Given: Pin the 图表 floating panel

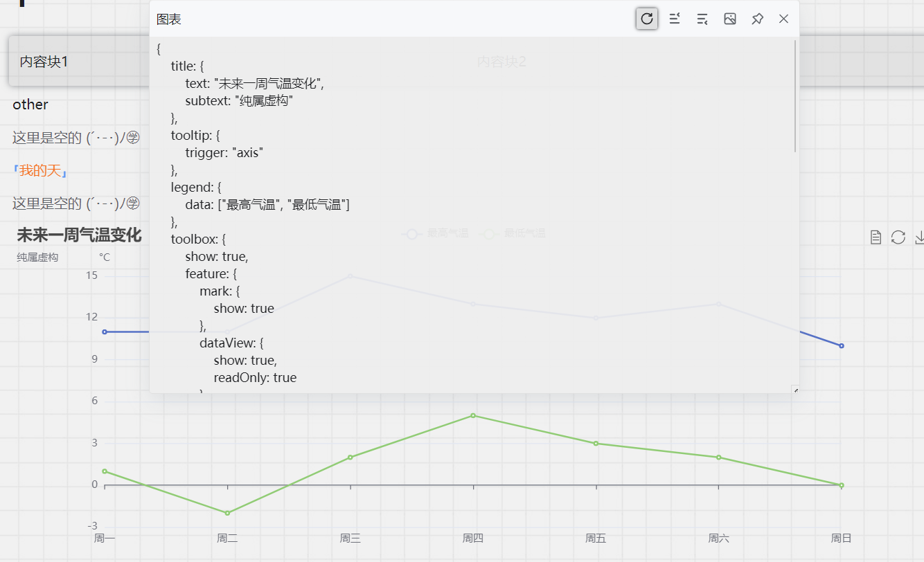Looking at the screenshot, I should click(x=757, y=19).
